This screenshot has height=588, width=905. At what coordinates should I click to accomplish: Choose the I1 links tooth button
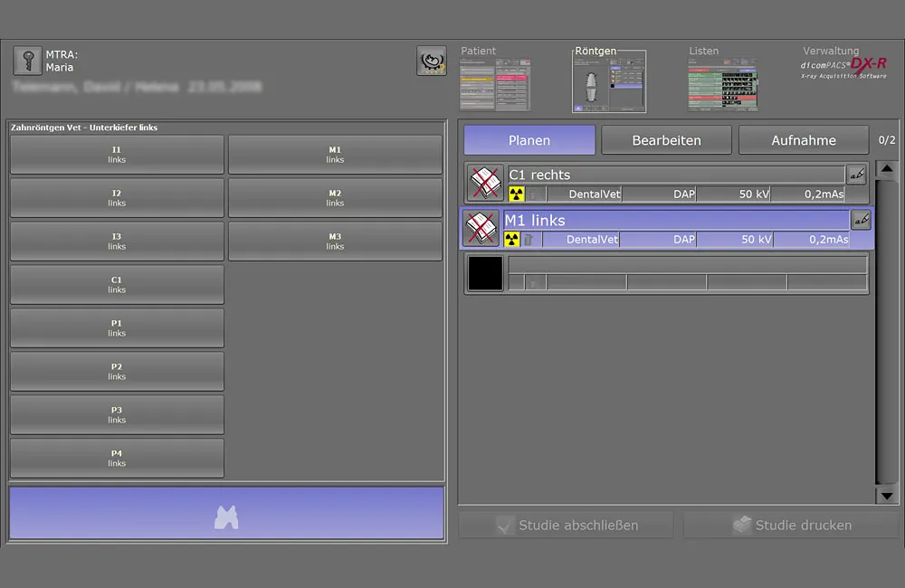click(117, 155)
